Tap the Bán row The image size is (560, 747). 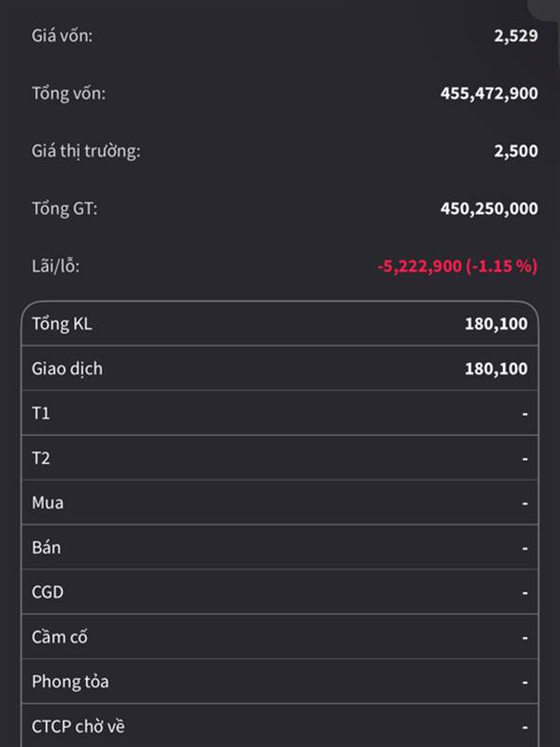280,547
